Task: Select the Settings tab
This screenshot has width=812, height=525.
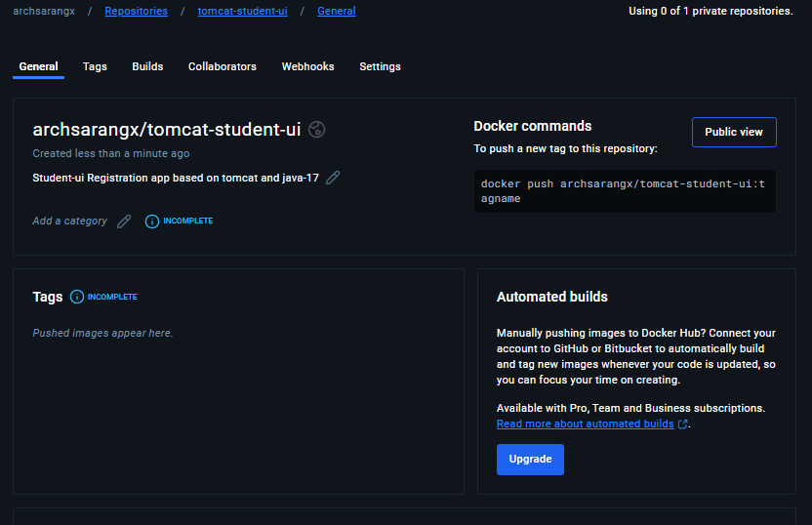Action: click(x=380, y=66)
